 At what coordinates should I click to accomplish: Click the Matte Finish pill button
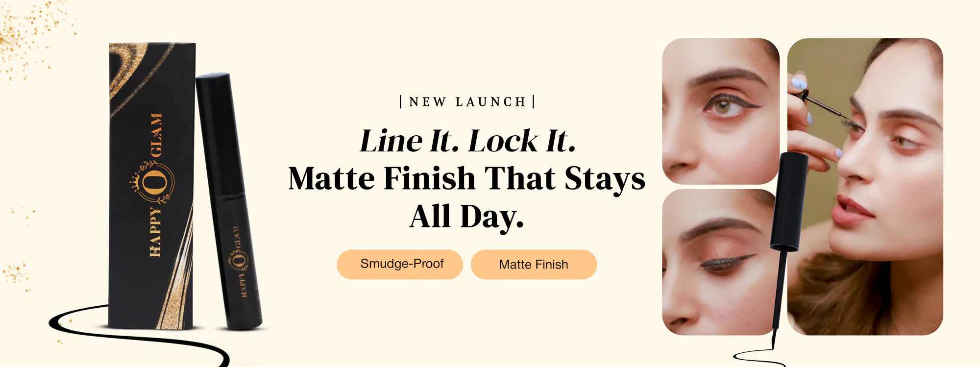(x=534, y=265)
